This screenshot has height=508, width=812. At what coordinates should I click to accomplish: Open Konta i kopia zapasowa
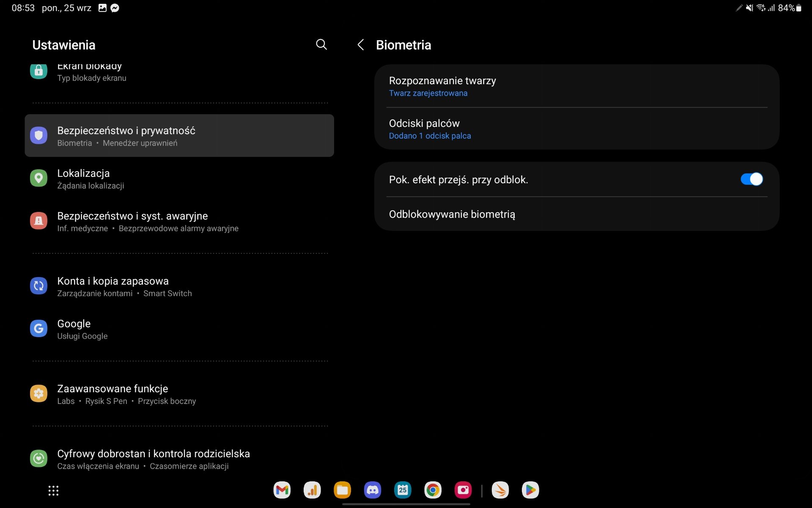pos(179,286)
